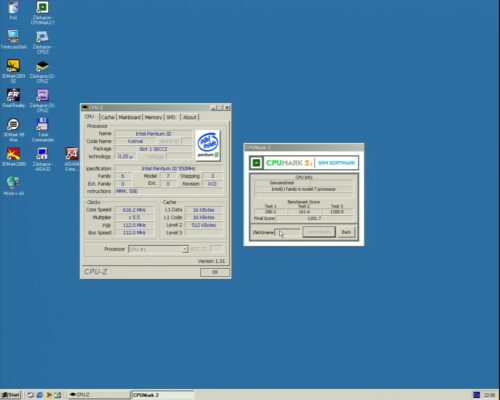
Task: Click the Nickname input field in CPUMark
Action: click(x=287, y=232)
